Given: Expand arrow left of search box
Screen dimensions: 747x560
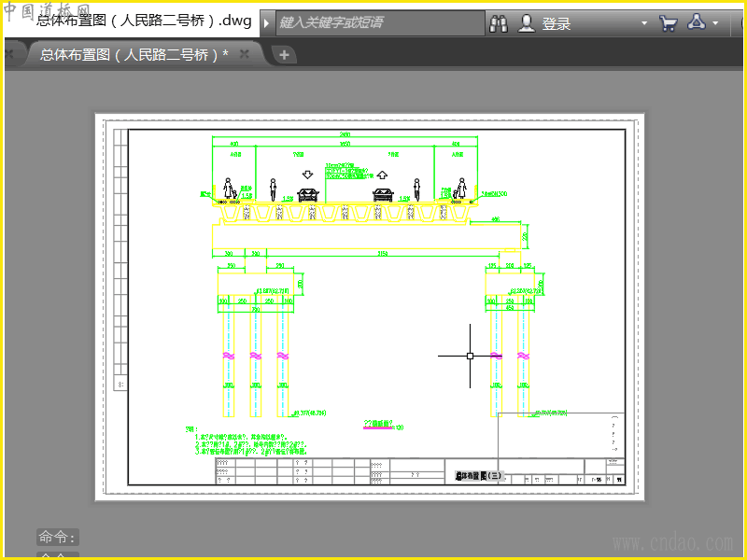Looking at the screenshot, I should 267,22.
